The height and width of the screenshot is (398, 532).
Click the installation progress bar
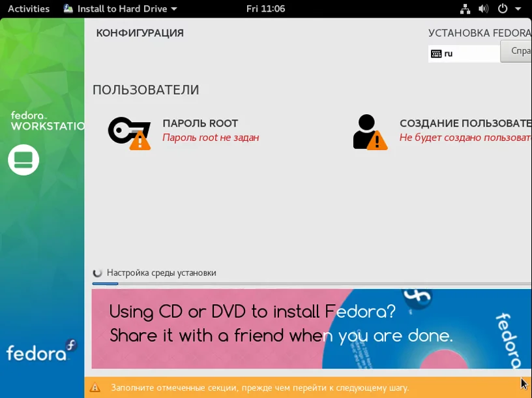[x=312, y=284]
